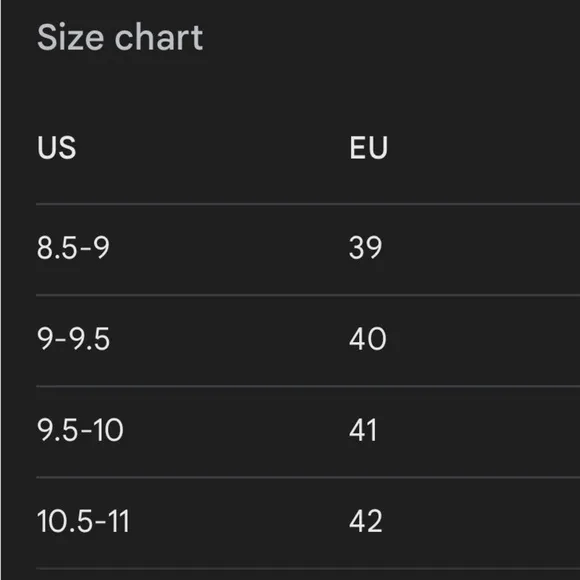Click the digit 8.5 in first row
The image size is (580, 580).
(57, 247)
